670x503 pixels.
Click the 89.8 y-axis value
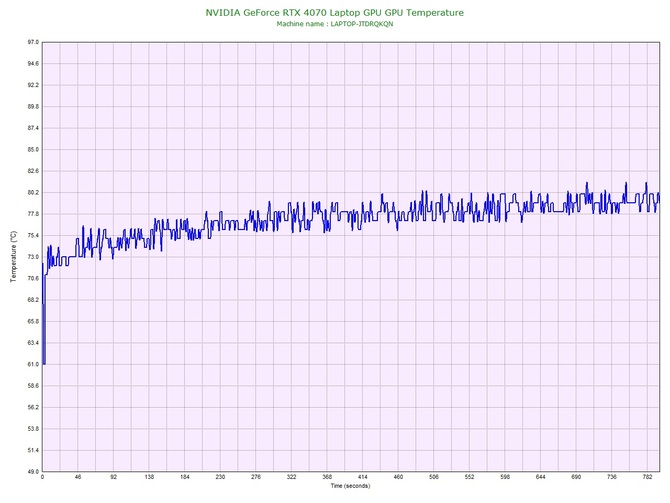coord(33,107)
